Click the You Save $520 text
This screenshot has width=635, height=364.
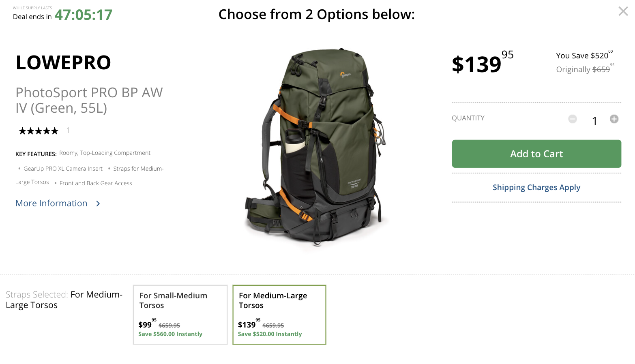point(584,56)
